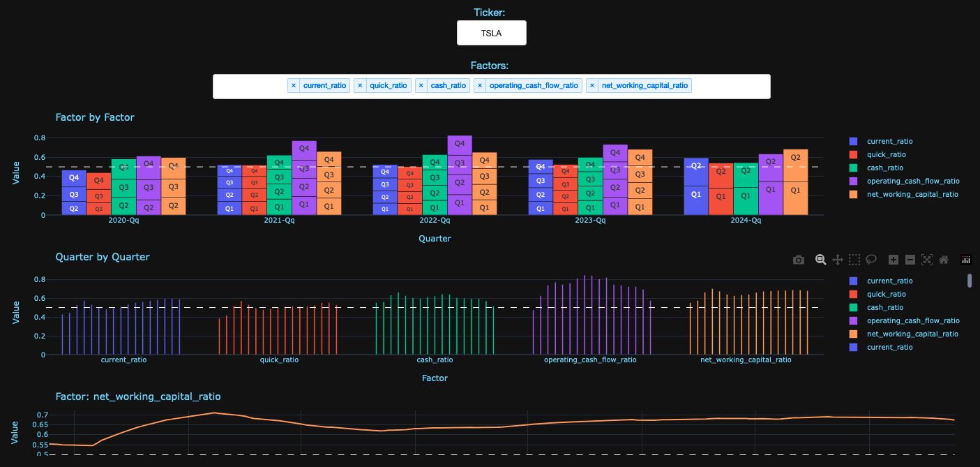Activate the Pan tool in the modebar
This screenshot has height=467, width=980.
coord(838,260)
